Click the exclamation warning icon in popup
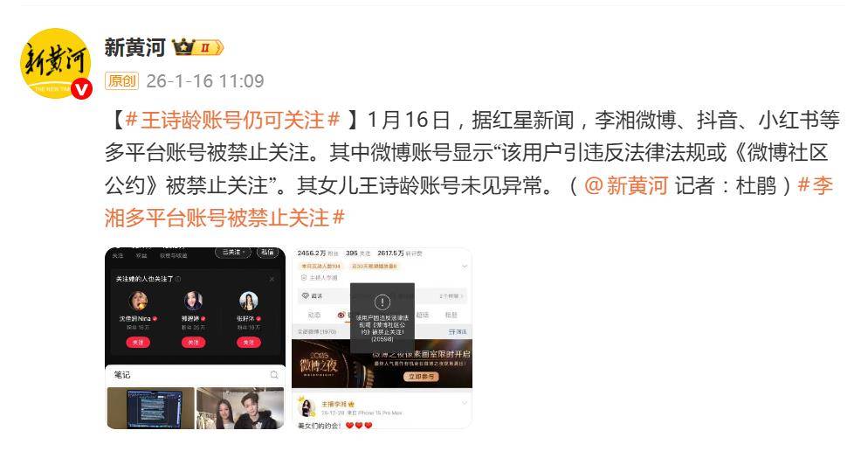Screen dimensions: 868x465 (382, 302)
